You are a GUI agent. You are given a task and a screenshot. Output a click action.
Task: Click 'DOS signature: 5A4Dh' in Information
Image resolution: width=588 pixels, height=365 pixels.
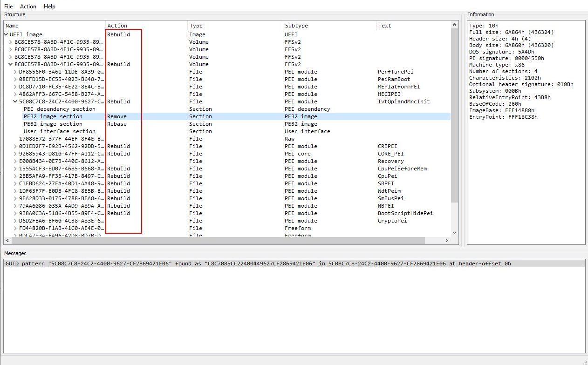pyautogui.click(x=501, y=52)
